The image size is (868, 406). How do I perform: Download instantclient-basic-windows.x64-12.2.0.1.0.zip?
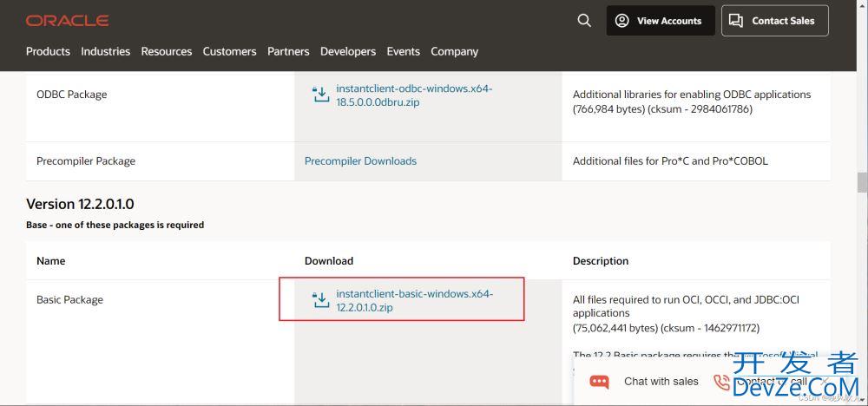click(x=414, y=300)
